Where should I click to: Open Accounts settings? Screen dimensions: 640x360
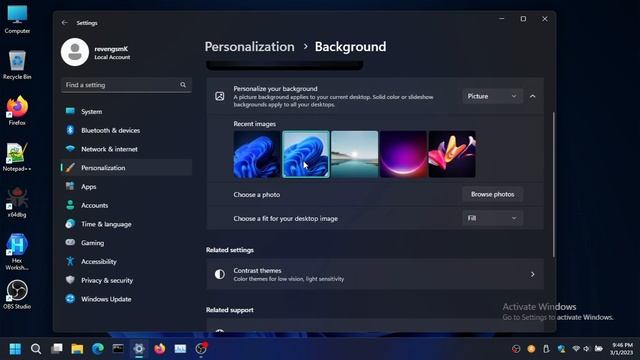click(x=126, y=205)
